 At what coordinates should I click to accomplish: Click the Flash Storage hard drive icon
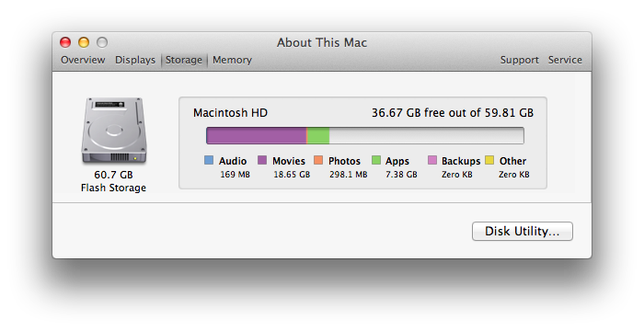(114, 131)
